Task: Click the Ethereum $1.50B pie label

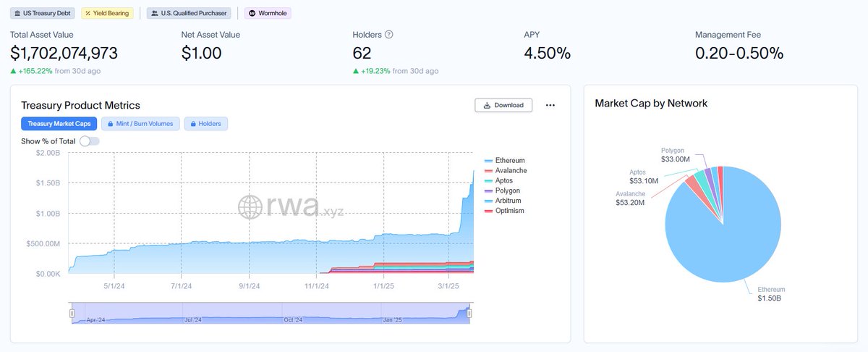Action: [771, 293]
